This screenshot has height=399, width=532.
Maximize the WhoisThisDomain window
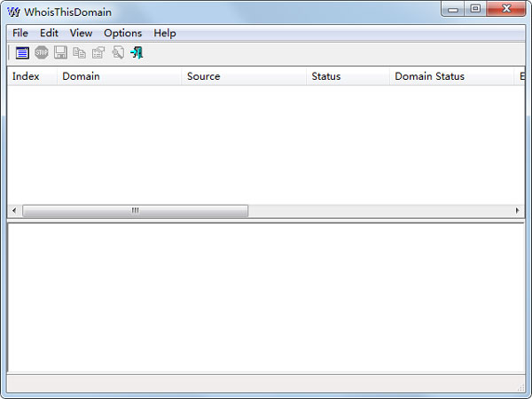click(x=475, y=9)
